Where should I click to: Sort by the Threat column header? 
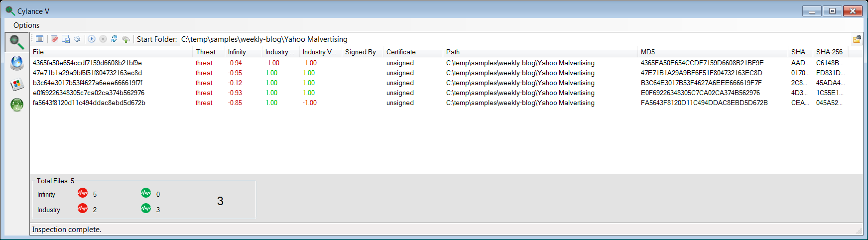[206, 52]
